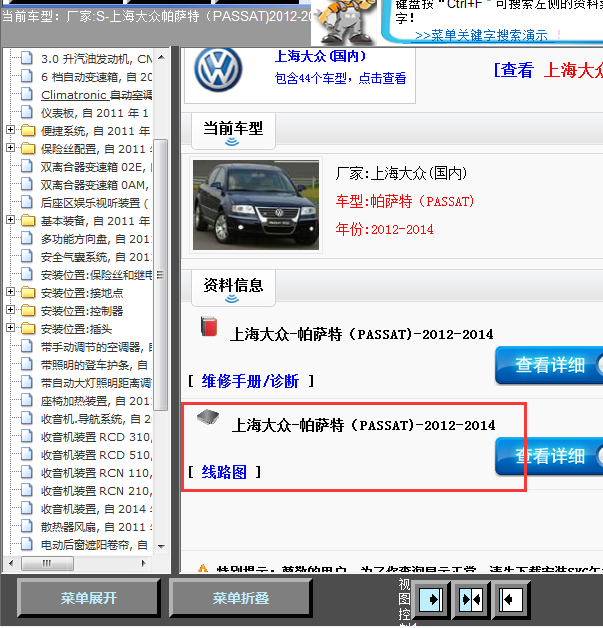The width and height of the screenshot is (603, 628).
Task: Click the Passat car thumbnail
Action: click(x=256, y=205)
